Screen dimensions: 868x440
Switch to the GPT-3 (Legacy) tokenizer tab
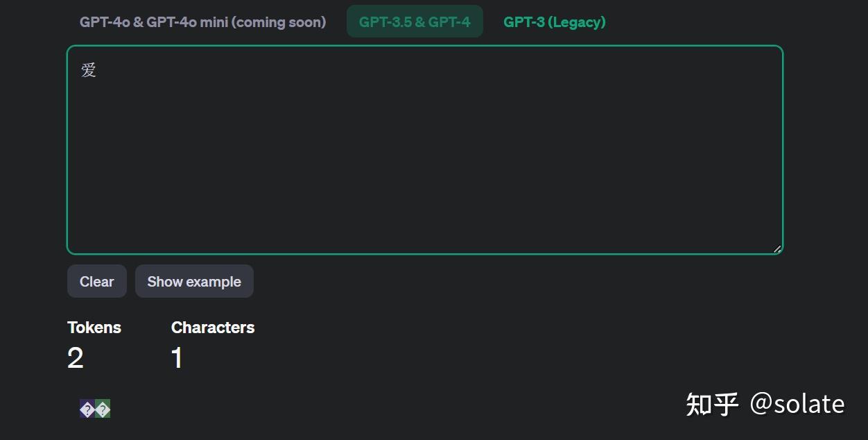pyautogui.click(x=554, y=22)
